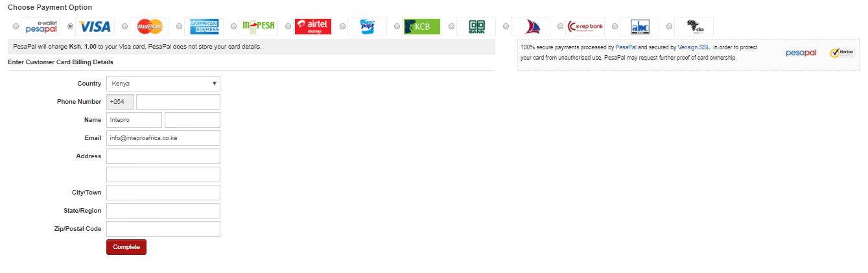Select the sail logo radio button
The image size is (868, 273).
coord(506,27)
